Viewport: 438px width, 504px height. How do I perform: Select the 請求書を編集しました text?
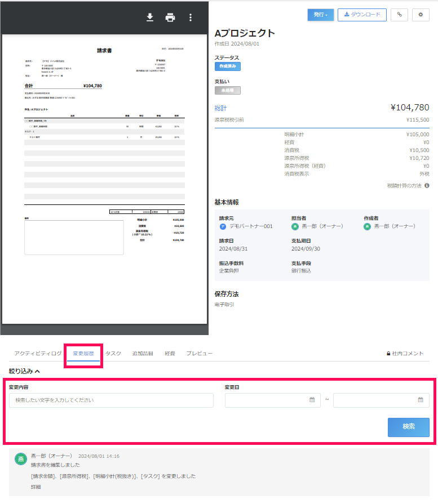point(55,465)
